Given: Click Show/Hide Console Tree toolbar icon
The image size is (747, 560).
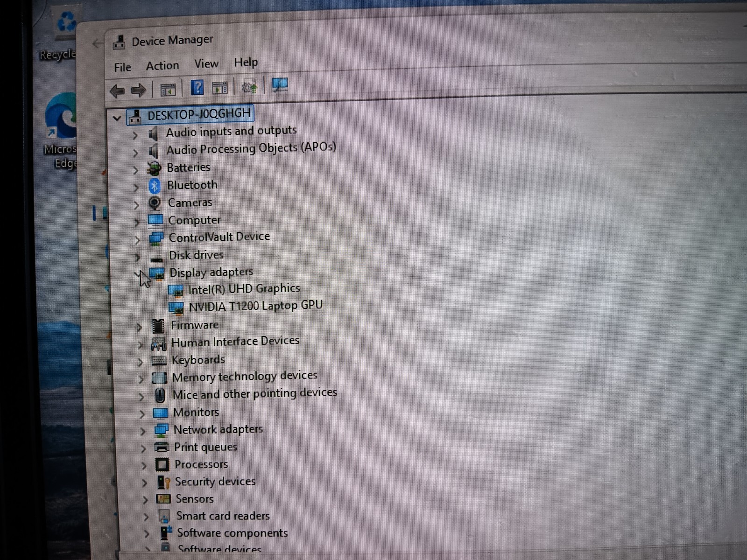Looking at the screenshot, I should [168, 89].
